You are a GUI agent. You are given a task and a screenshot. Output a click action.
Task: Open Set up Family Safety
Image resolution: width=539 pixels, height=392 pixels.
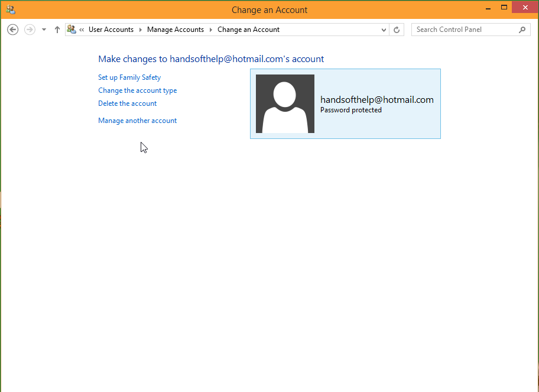point(129,77)
